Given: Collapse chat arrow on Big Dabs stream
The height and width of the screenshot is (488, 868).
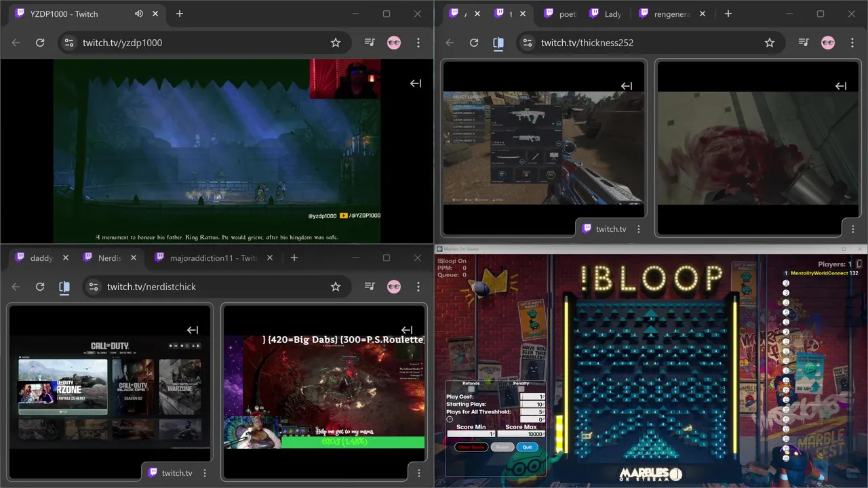Looking at the screenshot, I should coord(407,330).
